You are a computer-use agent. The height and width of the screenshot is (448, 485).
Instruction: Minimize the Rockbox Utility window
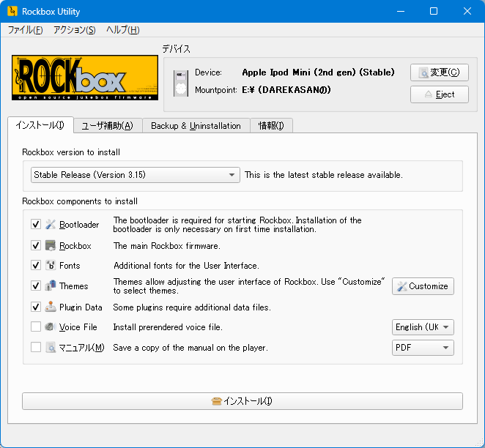(x=401, y=12)
